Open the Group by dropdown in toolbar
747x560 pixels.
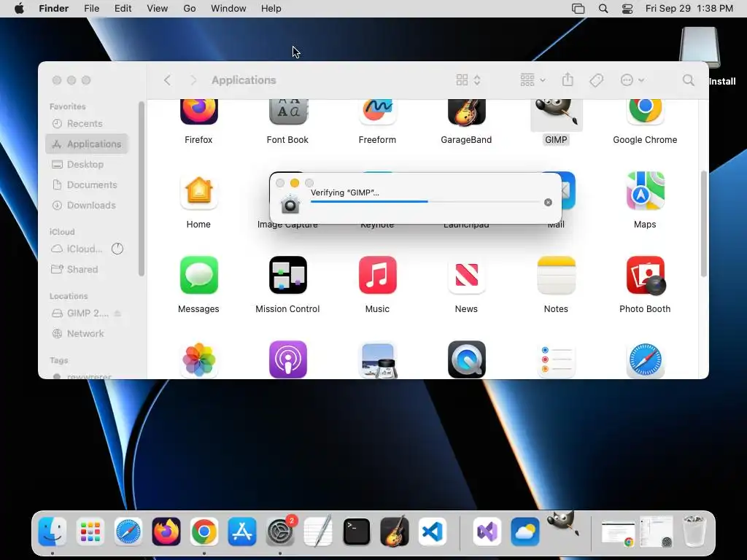coord(533,80)
